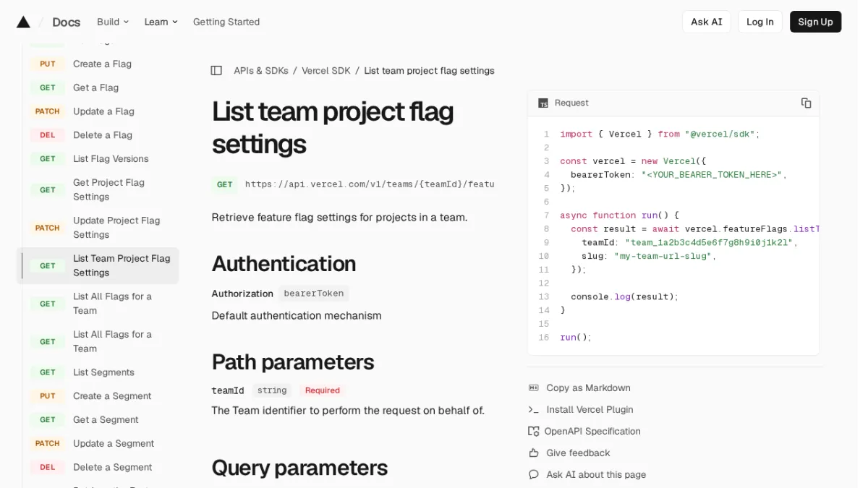Click the Log In button
The image size is (868, 488).
(x=759, y=22)
